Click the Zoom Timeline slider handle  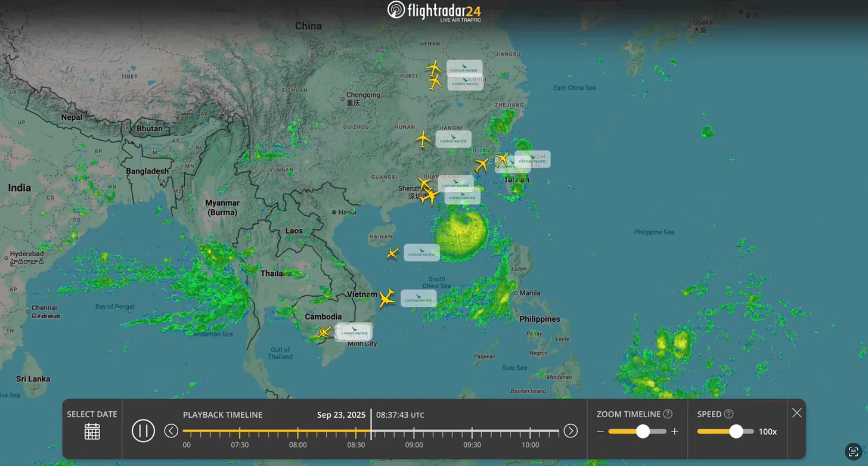pyautogui.click(x=643, y=431)
